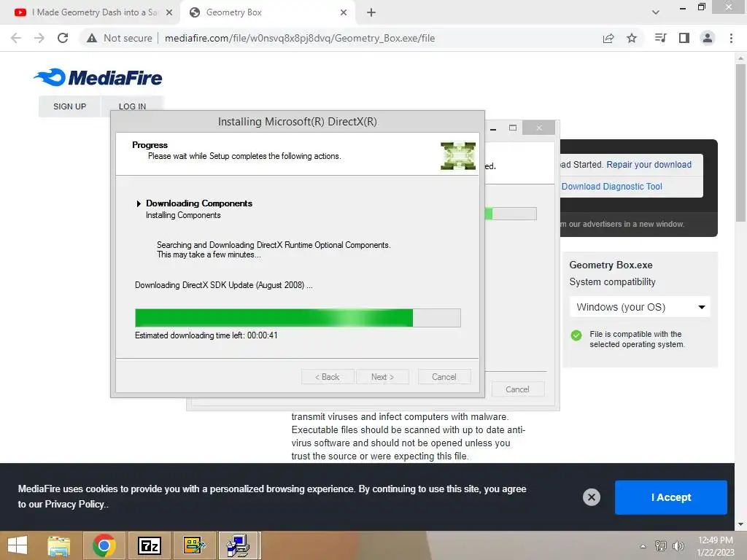Open 7-Zip from taskbar
Viewport: 747px width, 560px height.
[149, 545]
